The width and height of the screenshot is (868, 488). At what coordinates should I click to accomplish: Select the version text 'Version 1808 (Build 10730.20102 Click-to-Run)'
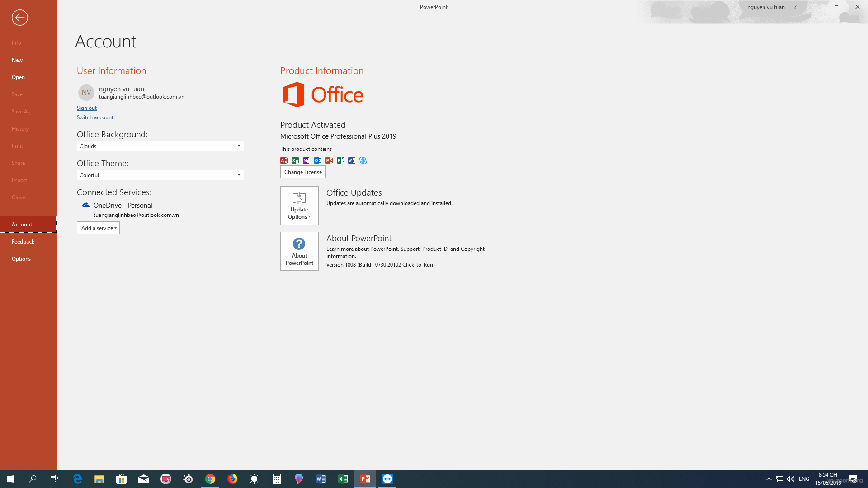381,265
